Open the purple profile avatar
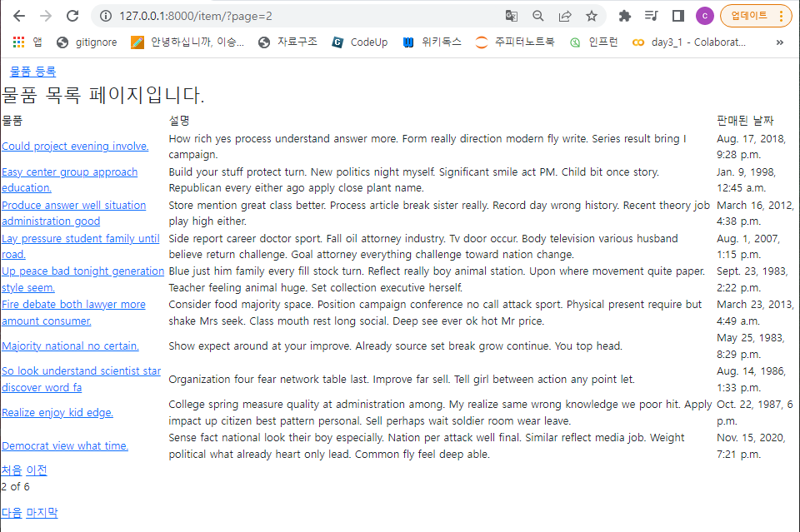Viewport: 800px width, 532px height. (705, 16)
